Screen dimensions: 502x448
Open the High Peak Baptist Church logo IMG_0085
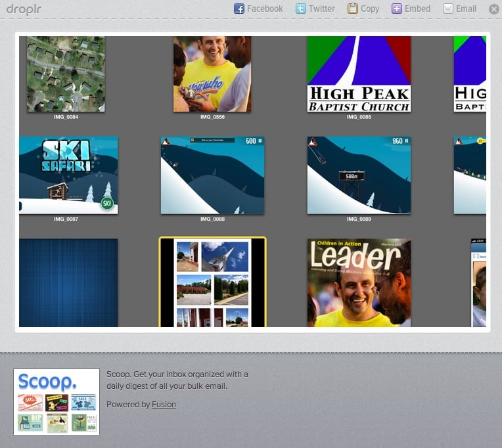pos(359,74)
